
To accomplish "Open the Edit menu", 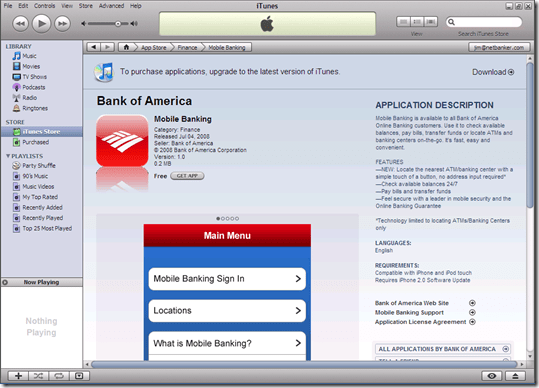I will (x=23, y=6).
